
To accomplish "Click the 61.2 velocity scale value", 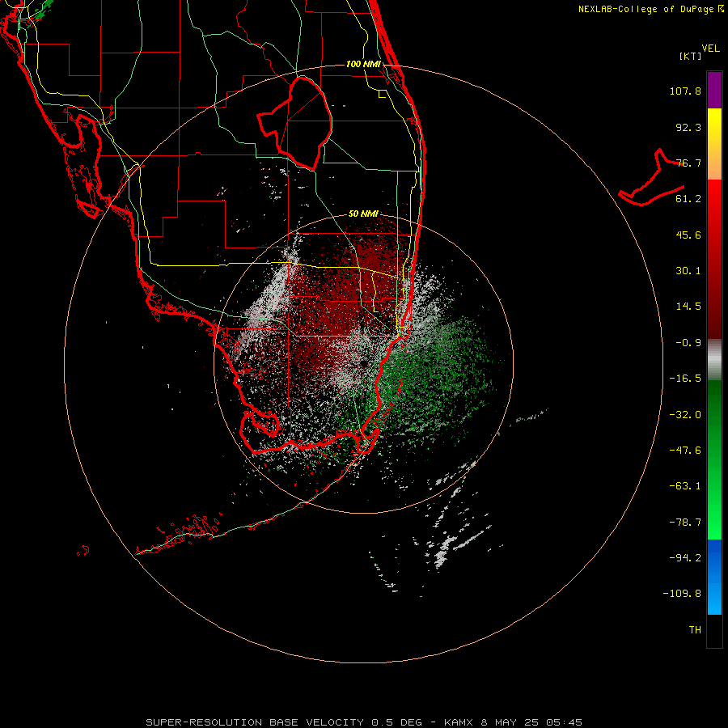I will (x=688, y=199).
